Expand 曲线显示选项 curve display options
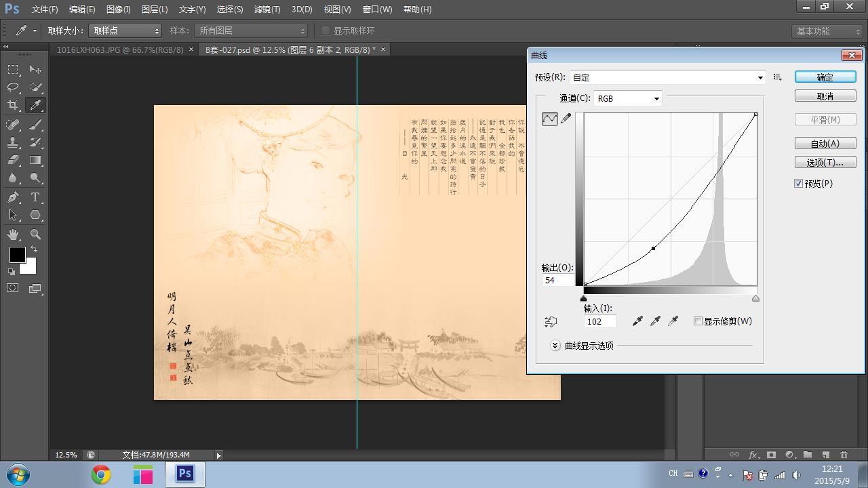 (555, 346)
